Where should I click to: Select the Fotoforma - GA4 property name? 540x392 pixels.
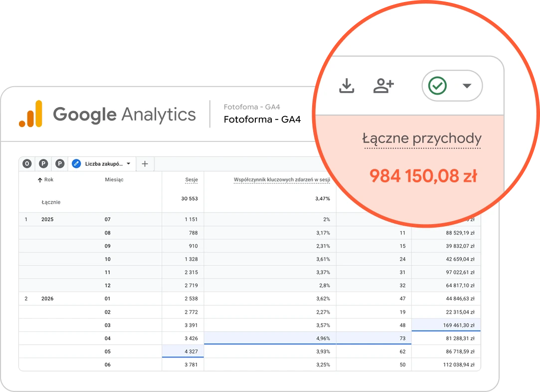pyautogui.click(x=262, y=120)
